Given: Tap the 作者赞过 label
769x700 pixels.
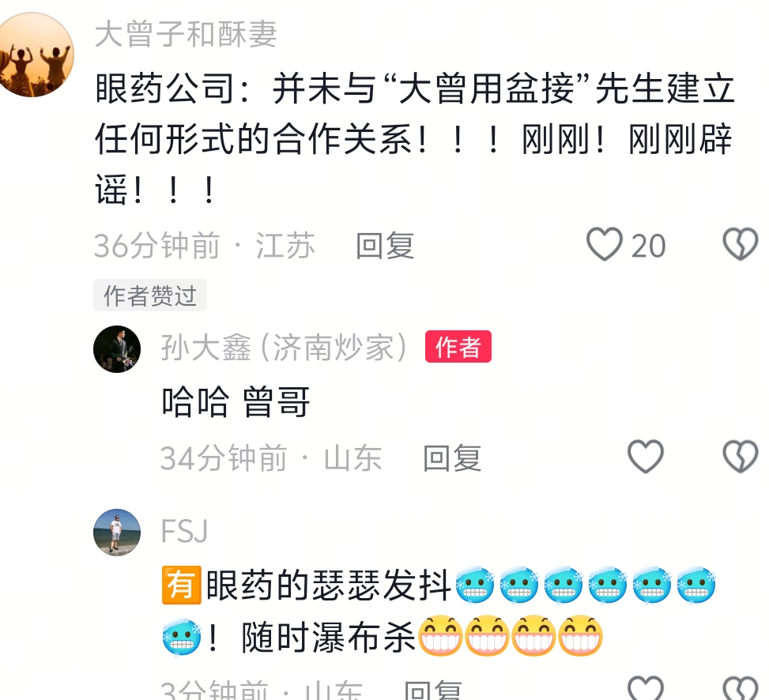Looking at the screenshot, I should pyautogui.click(x=150, y=295).
